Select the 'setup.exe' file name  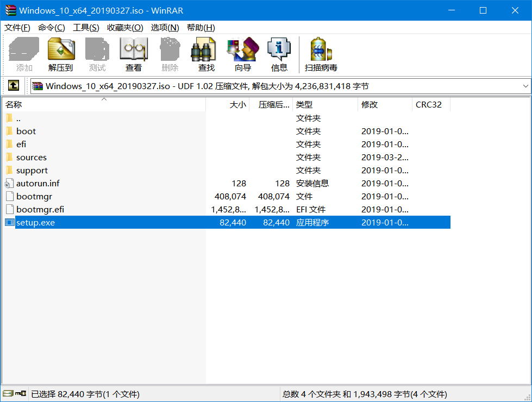[35, 223]
